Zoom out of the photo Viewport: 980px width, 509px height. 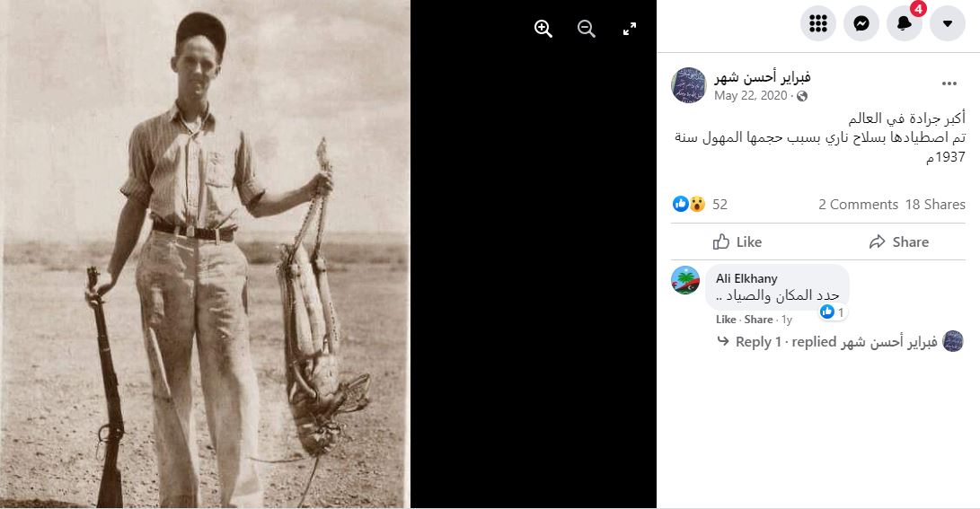587,29
